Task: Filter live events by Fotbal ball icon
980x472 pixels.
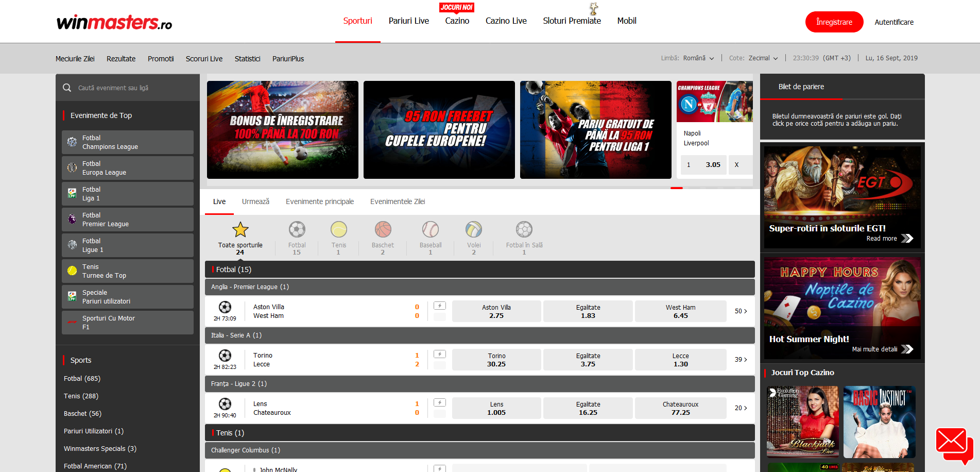Action: pyautogui.click(x=297, y=229)
